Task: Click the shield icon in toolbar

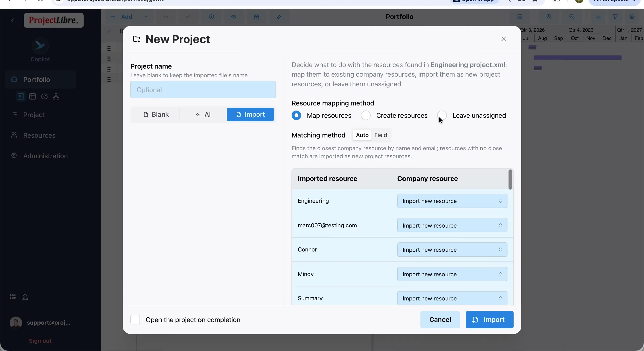Action: tap(211, 17)
